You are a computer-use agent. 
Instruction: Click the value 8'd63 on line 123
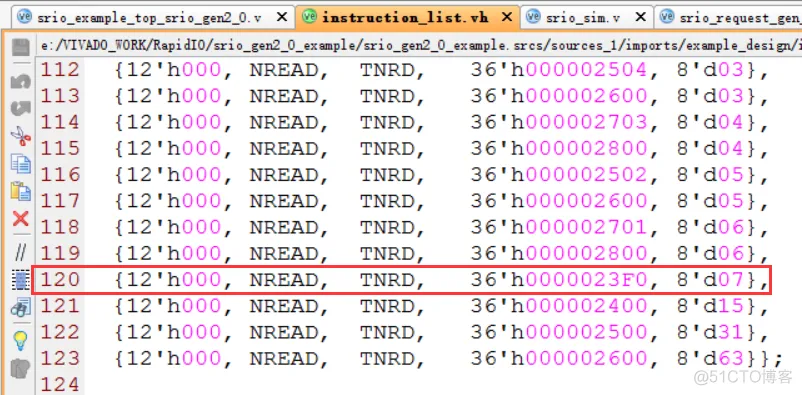pyautogui.click(x=710, y=359)
